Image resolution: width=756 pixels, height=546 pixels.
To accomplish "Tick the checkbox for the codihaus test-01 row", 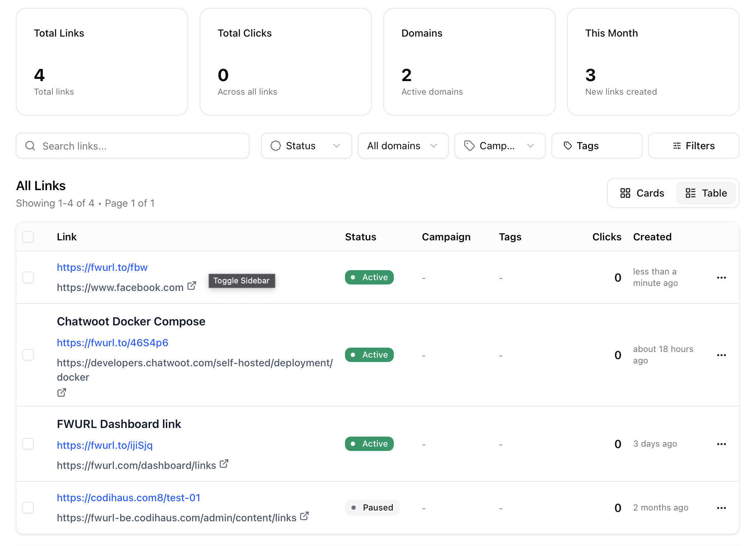I will [x=28, y=508].
